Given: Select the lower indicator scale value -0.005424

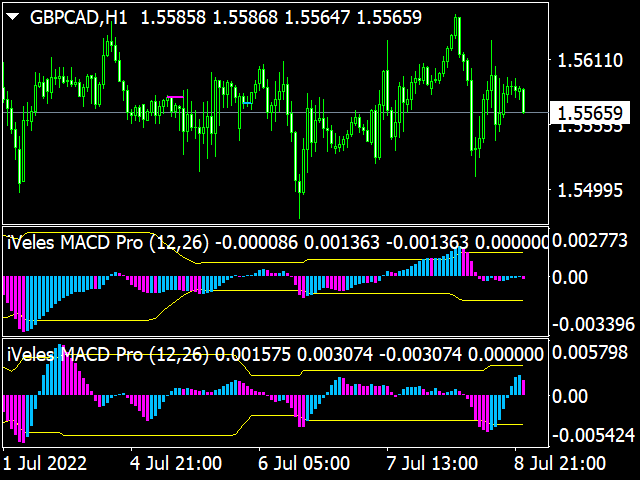Looking at the screenshot, I should click(593, 436).
